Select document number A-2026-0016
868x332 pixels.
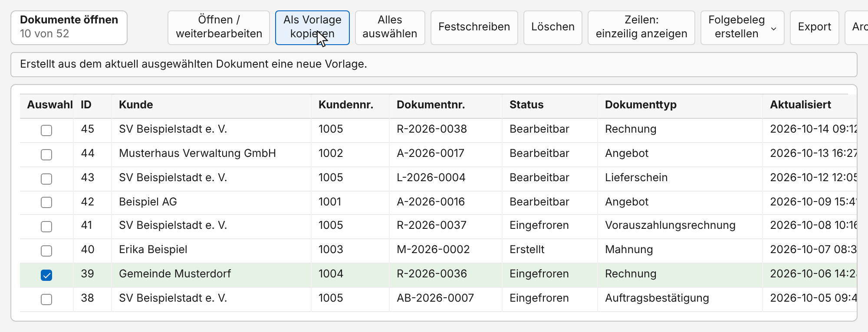pyautogui.click(x=431, y=202)
